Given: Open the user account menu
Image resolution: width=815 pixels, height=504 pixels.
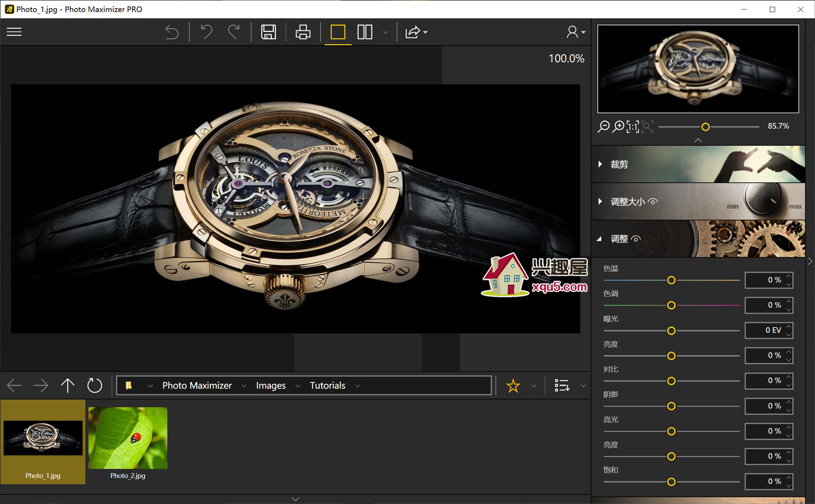Looking at the screenshot, I should (575, 32).
